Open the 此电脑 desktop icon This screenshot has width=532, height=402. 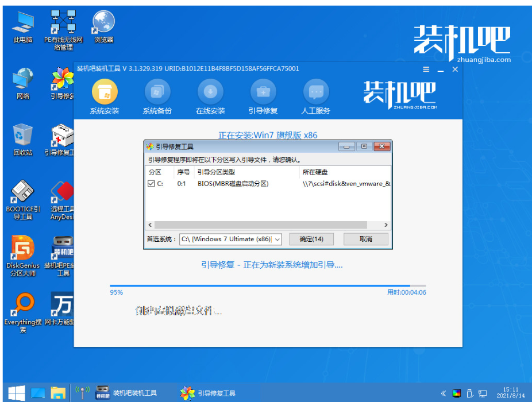23,27
